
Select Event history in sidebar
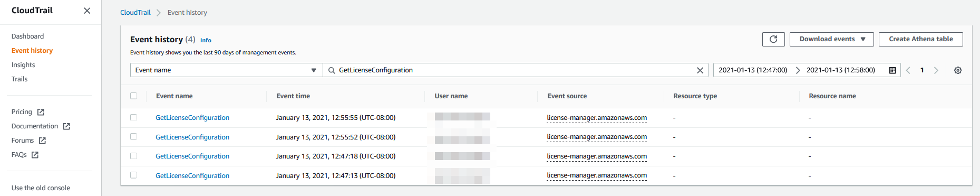(32, 51)
